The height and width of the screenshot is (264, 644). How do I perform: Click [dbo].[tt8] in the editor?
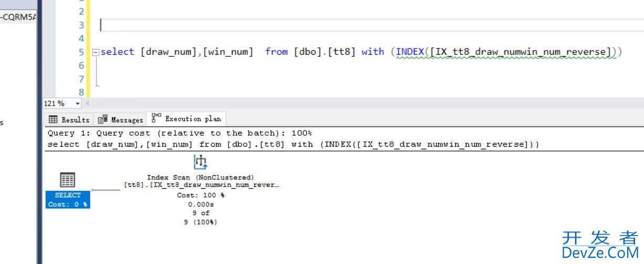(x=325, y=52)
